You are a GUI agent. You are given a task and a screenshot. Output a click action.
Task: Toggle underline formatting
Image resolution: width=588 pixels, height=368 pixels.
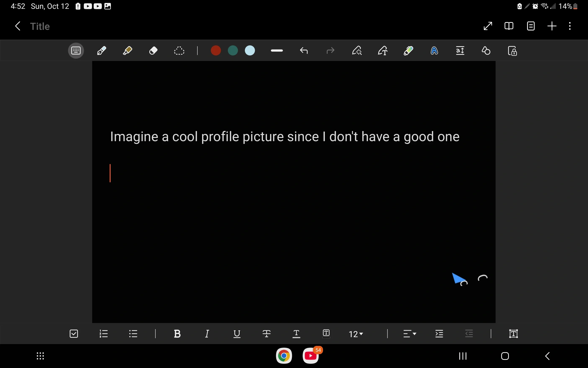[237, 334]
